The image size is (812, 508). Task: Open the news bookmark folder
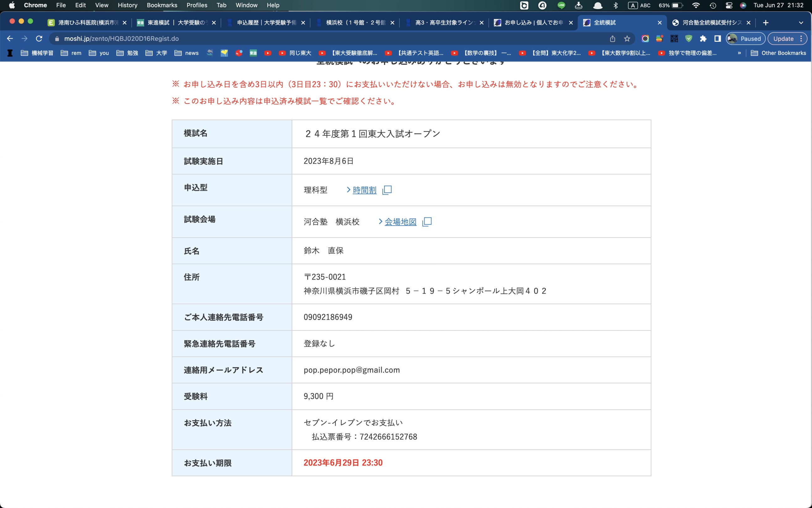coord(187,53)
